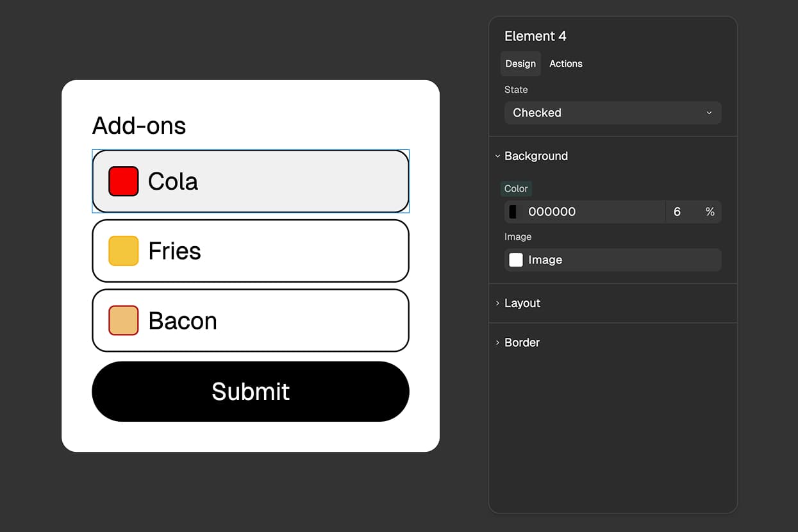798x532 pixels.
Task: Click the highlighted Color label chip
Action: (x=516, y=188)
